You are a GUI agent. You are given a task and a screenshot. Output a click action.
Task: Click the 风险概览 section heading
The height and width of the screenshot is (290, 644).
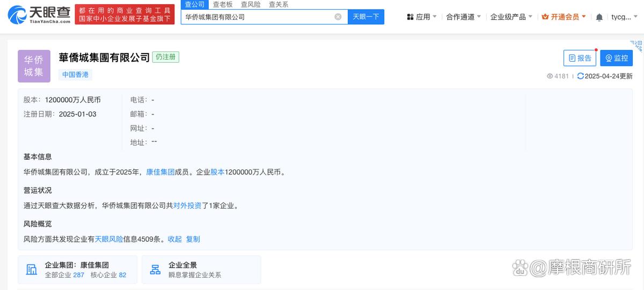pyautogui.click(x=38, y=224)
